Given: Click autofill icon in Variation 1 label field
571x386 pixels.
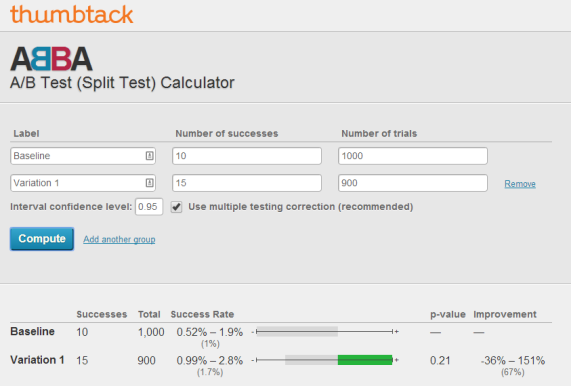Looking at the screenshot, I should tap(149, 183).
